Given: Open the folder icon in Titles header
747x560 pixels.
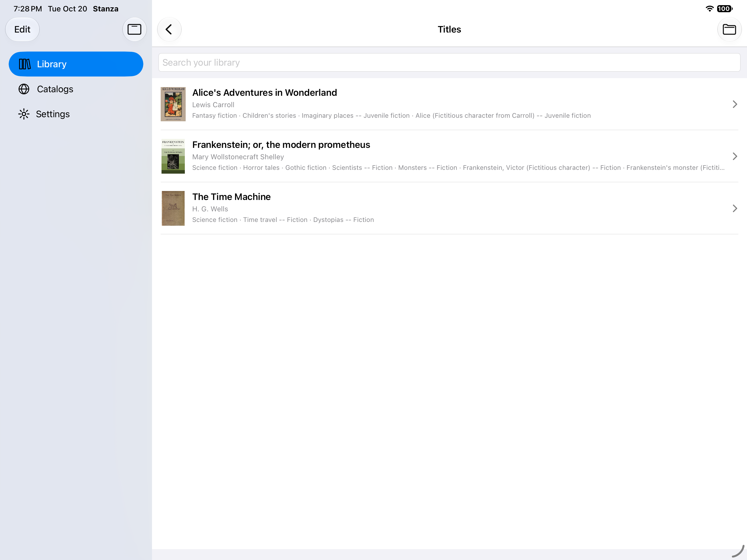Looking at the screenshot, I should pos(729,29).
